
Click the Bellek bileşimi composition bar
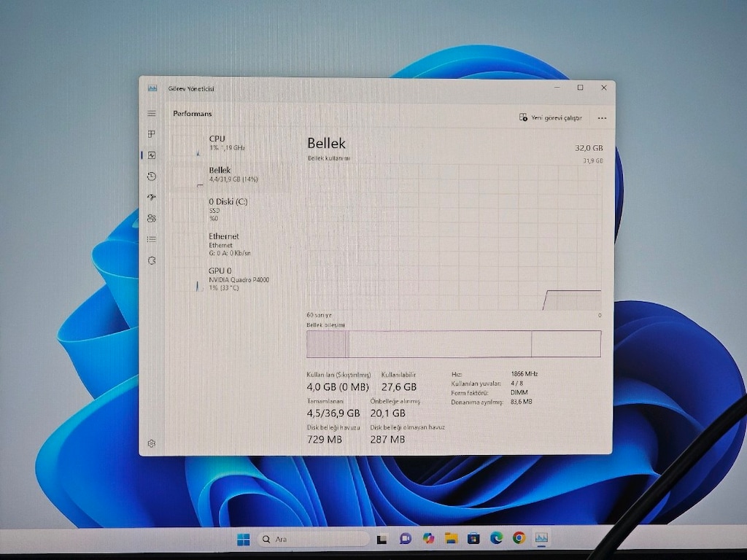point(454,344)
